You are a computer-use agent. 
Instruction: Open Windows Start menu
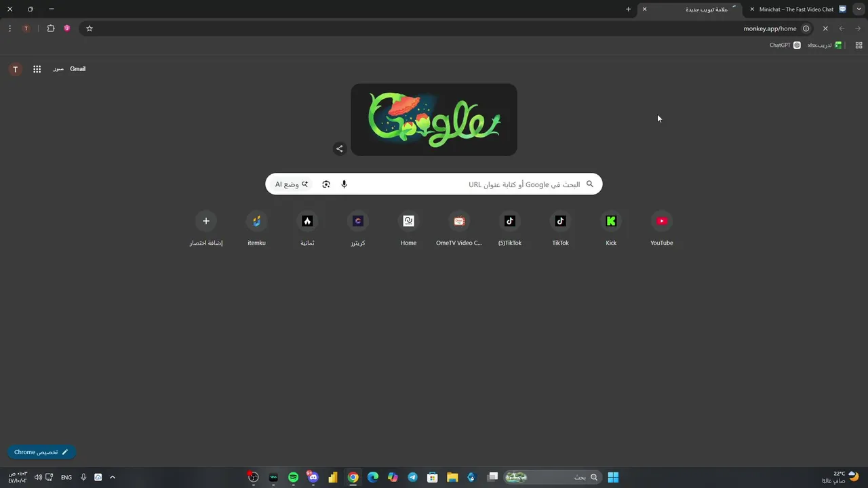(613, 477)
